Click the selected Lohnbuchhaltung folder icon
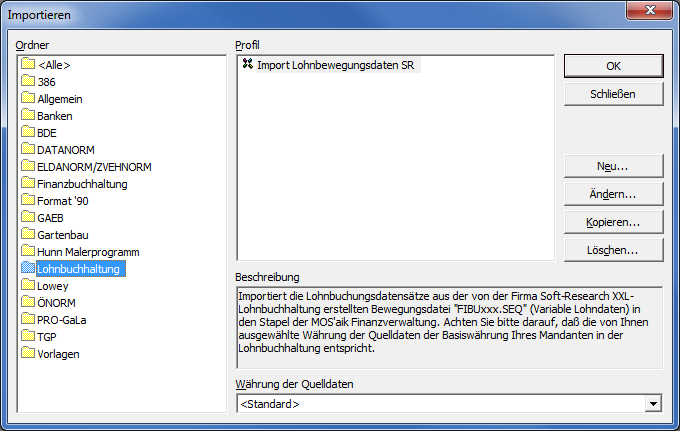The width and height of the screenshot is (680, 431). 28,268
